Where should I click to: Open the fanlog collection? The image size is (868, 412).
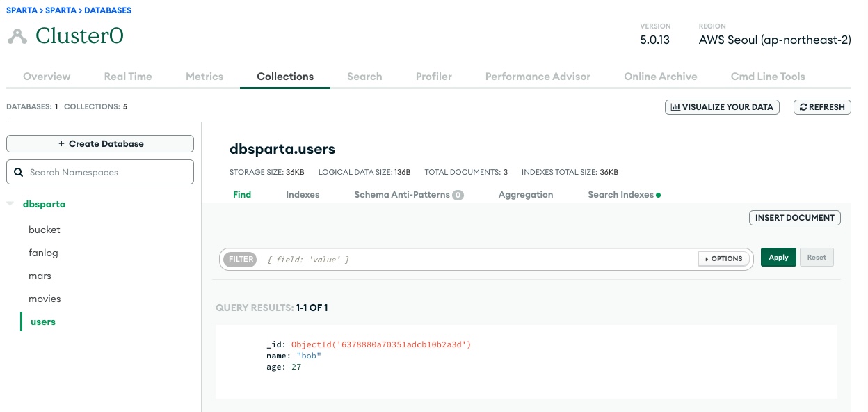tap(43, 253)
